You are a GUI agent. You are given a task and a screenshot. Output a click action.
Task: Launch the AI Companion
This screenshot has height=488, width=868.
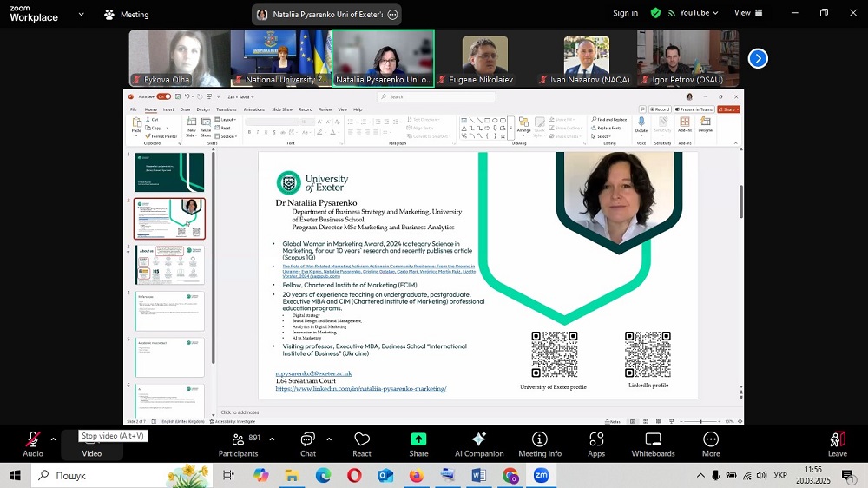pos(478,444)
